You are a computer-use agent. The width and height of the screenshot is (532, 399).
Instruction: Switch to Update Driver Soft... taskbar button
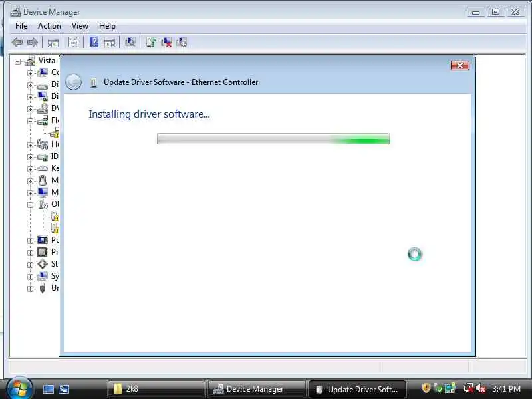point(357,389)
